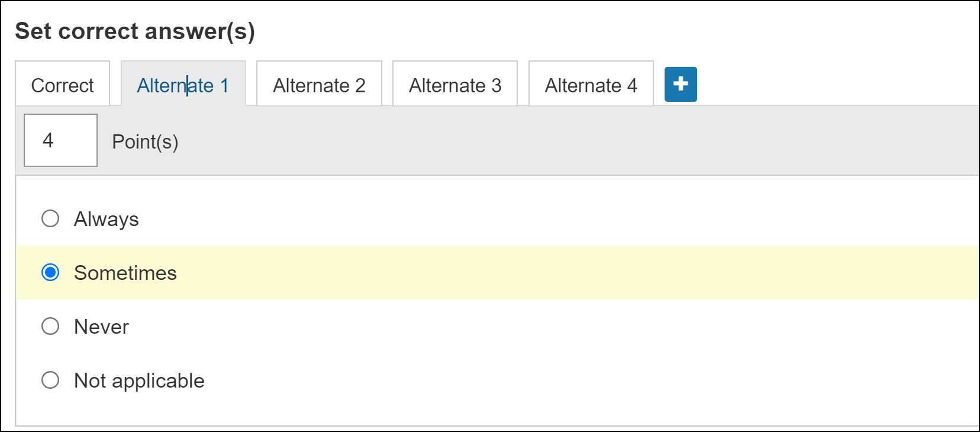Click the 'Never' answer label text
This screenshot has height=432, width=980.
(101, 327)
